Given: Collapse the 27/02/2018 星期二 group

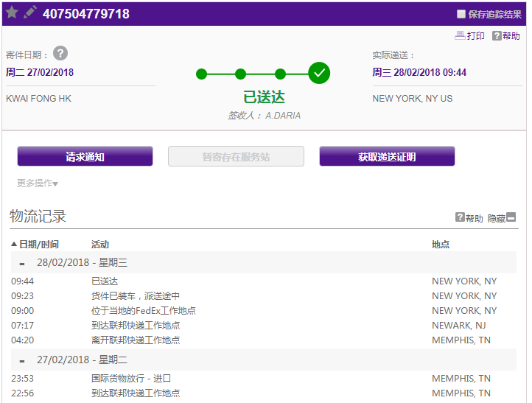Looking at the screenshot, I should (x=22, y=361).
